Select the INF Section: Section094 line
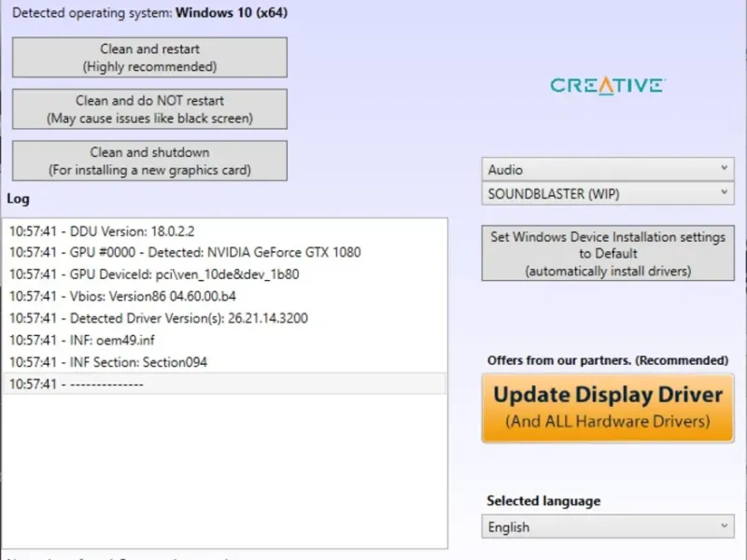This screenshot has height=560, width=747. tap(224, 362)
